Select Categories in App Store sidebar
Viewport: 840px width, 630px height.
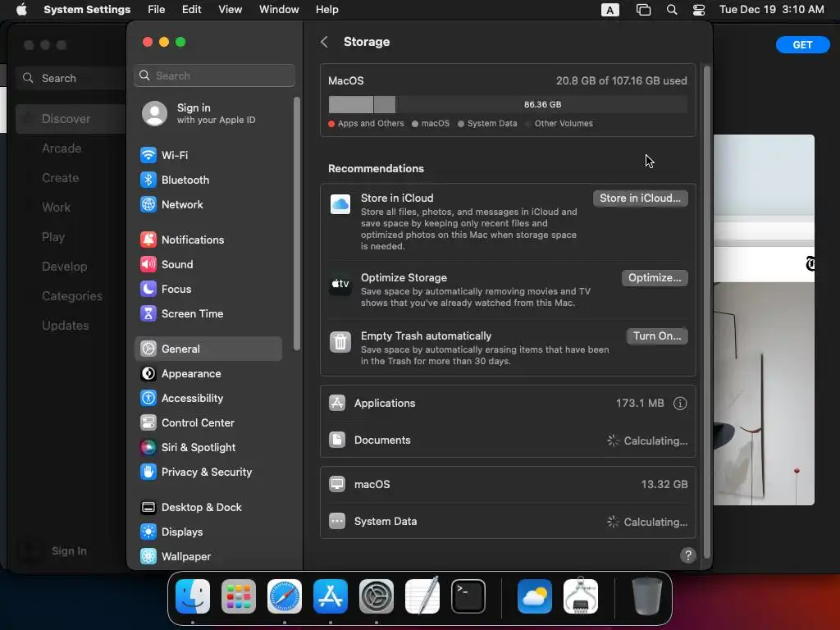pos(71,295)
